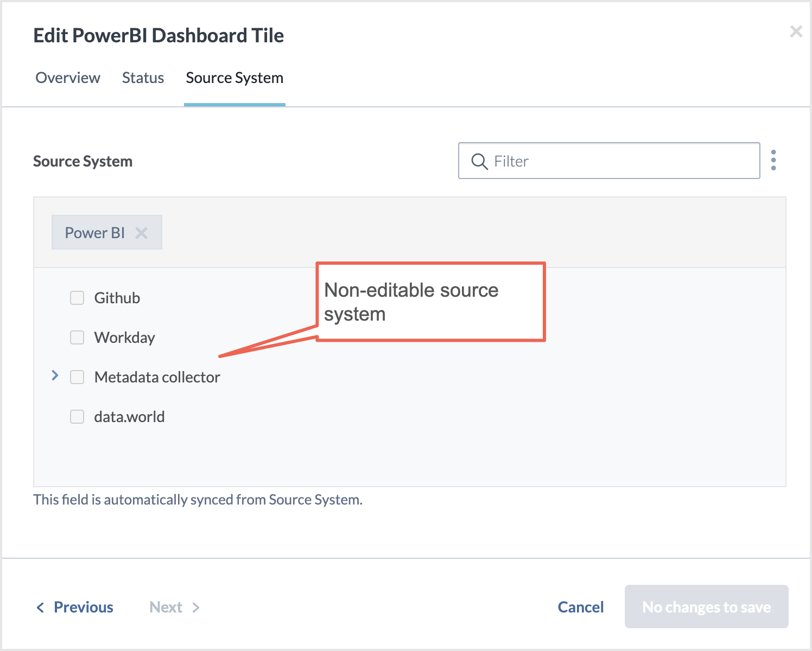Click the magnifier icon in the Filter box

tap(479, 161)
